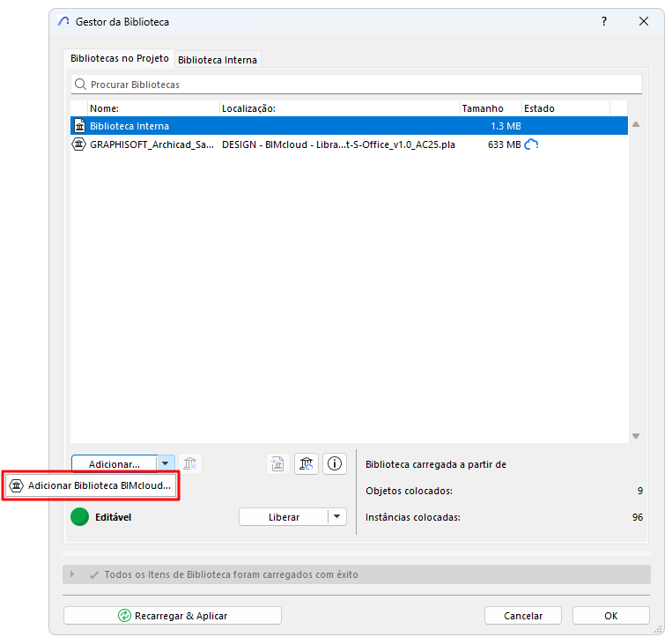Click the Procurar Bibliotecas search field
Screen dimensions: 672x644
point(357,85)
